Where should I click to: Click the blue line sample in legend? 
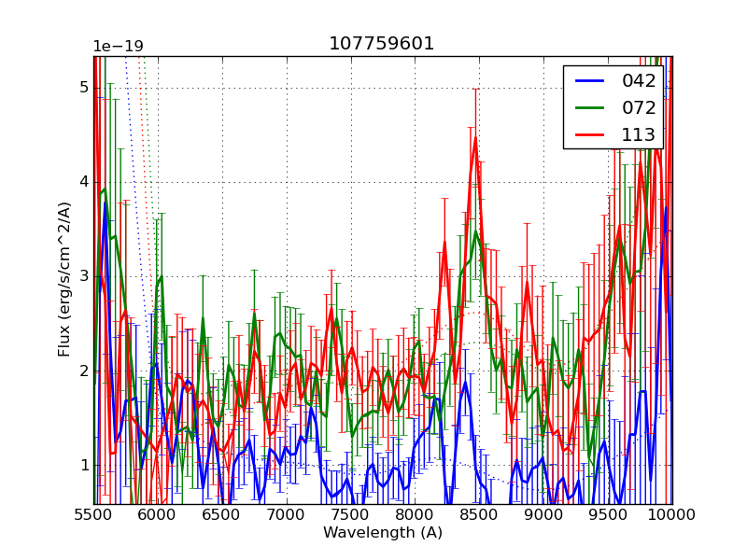point(590,81)
